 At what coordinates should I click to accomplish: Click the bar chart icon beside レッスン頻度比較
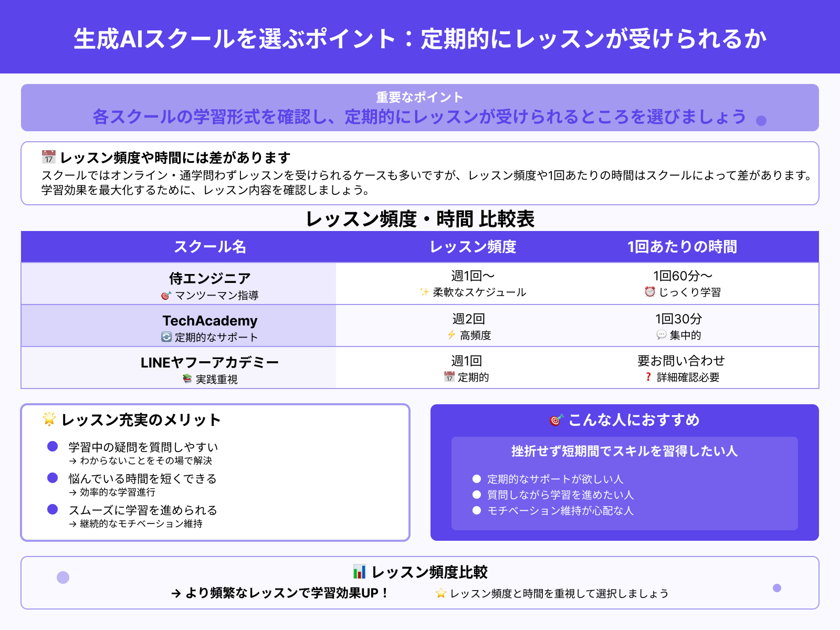360,571
